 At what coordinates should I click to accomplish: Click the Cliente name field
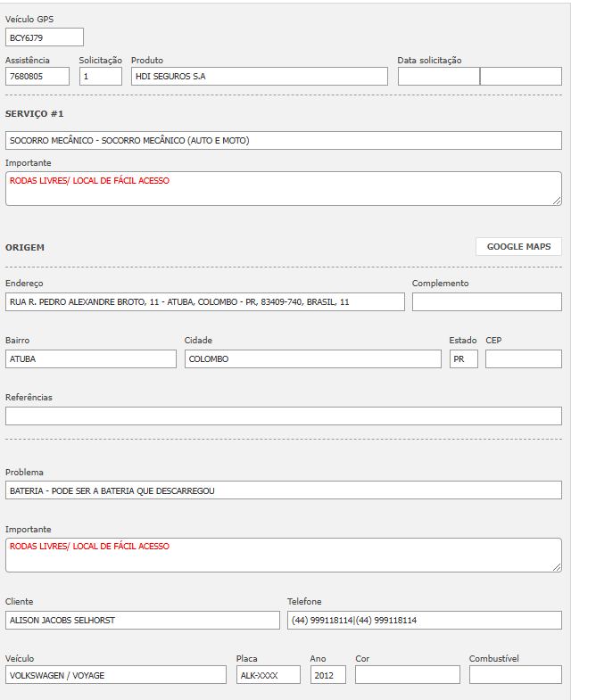click(142, 620)
